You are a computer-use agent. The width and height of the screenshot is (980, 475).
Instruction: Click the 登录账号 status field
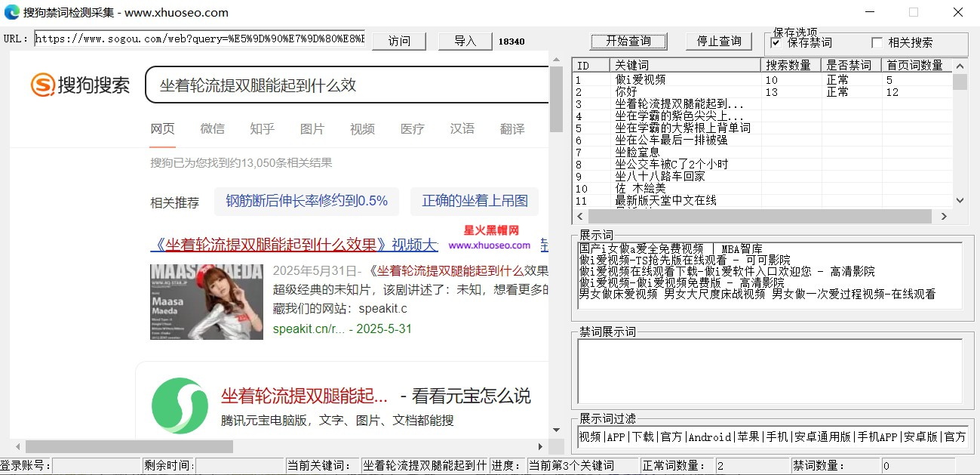[97, 466]
